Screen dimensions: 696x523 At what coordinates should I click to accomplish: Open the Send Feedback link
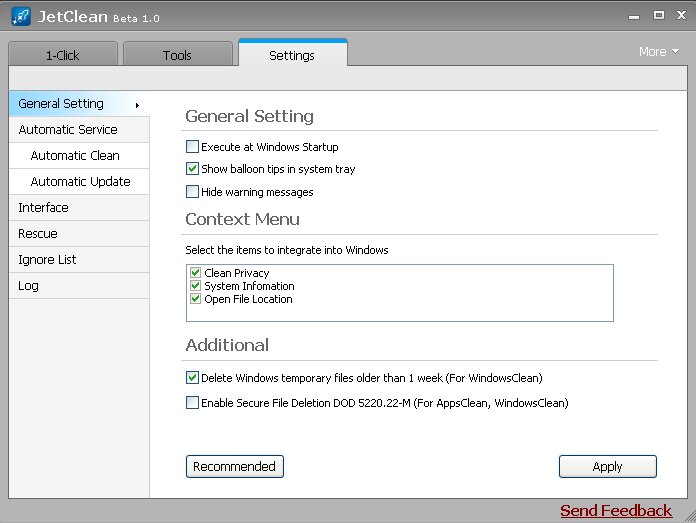point(616,511)
